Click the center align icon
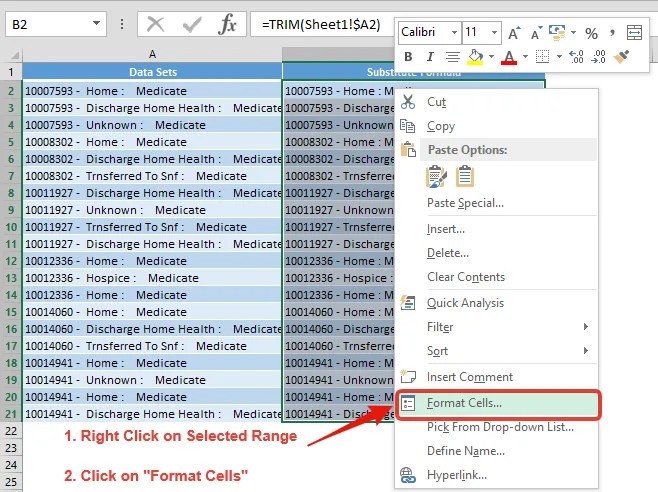 pos(452,57)
